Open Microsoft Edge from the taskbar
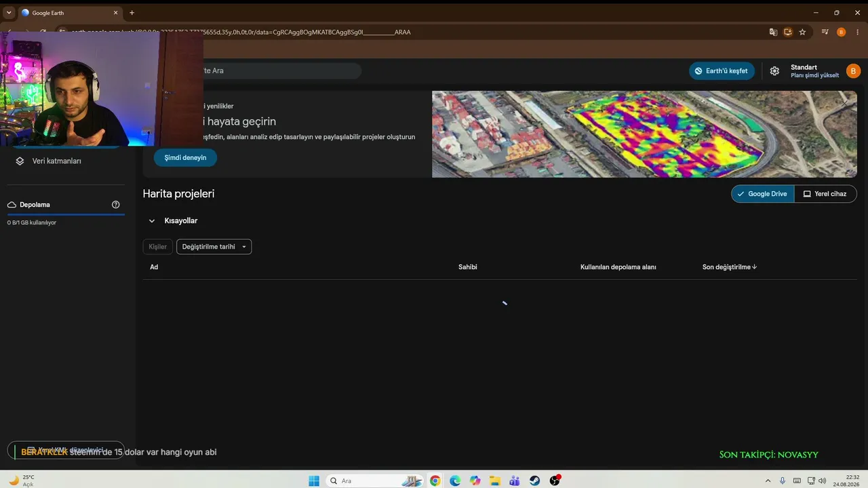The width and height of the screenshot is (868, 488). 455,481
